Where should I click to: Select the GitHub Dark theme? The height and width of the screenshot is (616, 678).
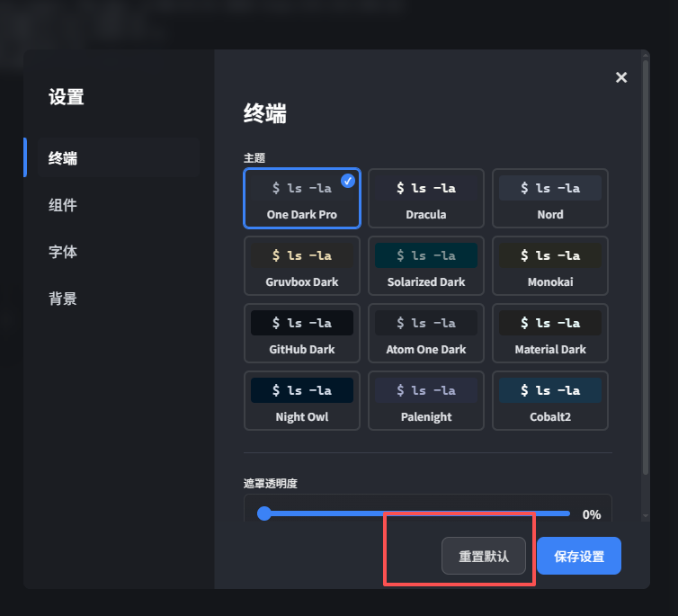point(302,333)
